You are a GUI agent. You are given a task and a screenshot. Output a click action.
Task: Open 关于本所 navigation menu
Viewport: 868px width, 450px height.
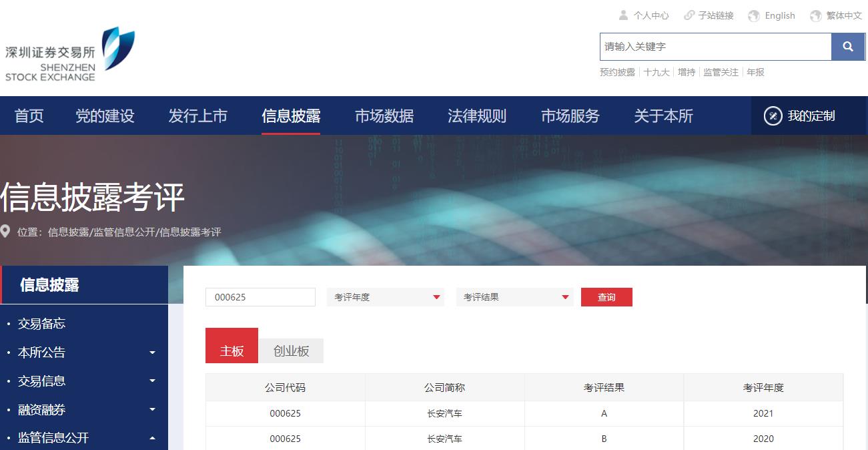point(663,116)
